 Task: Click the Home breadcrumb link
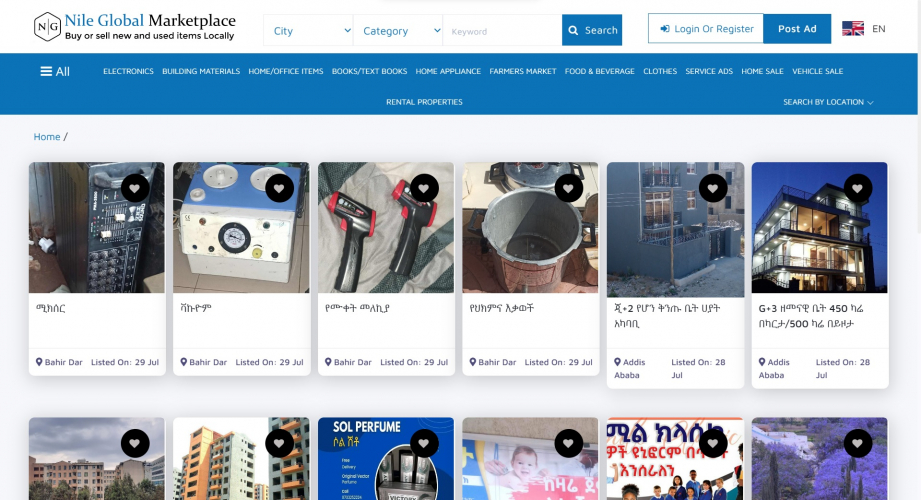(x=47, y=137)
